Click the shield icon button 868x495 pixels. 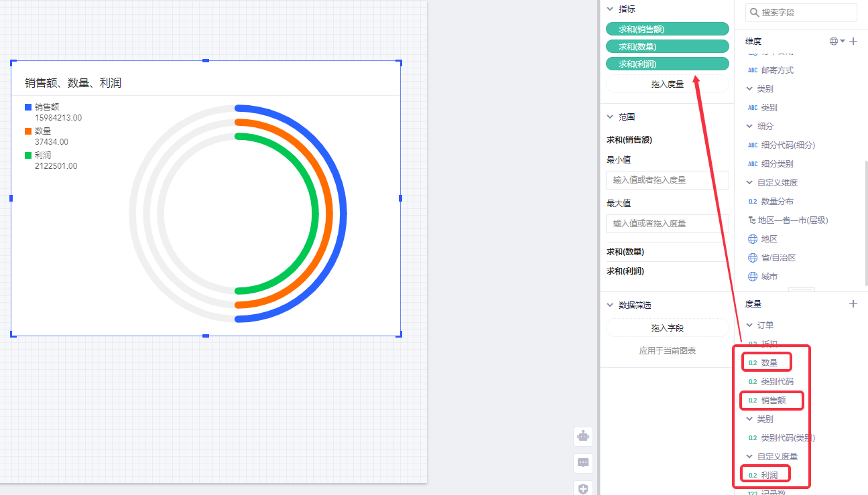coord(583,488)
